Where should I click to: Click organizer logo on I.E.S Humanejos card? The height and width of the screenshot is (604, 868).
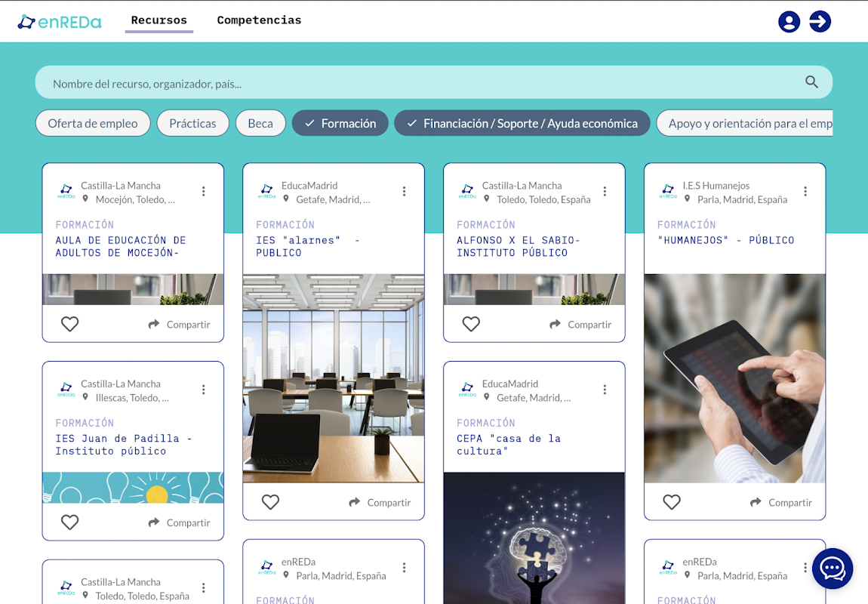click(668, 191)
